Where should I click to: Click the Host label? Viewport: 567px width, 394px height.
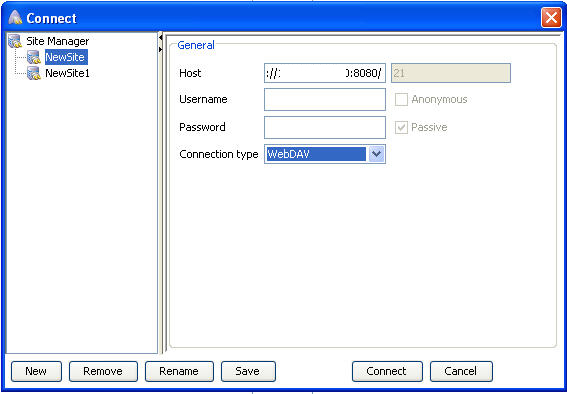pos(190,73)
